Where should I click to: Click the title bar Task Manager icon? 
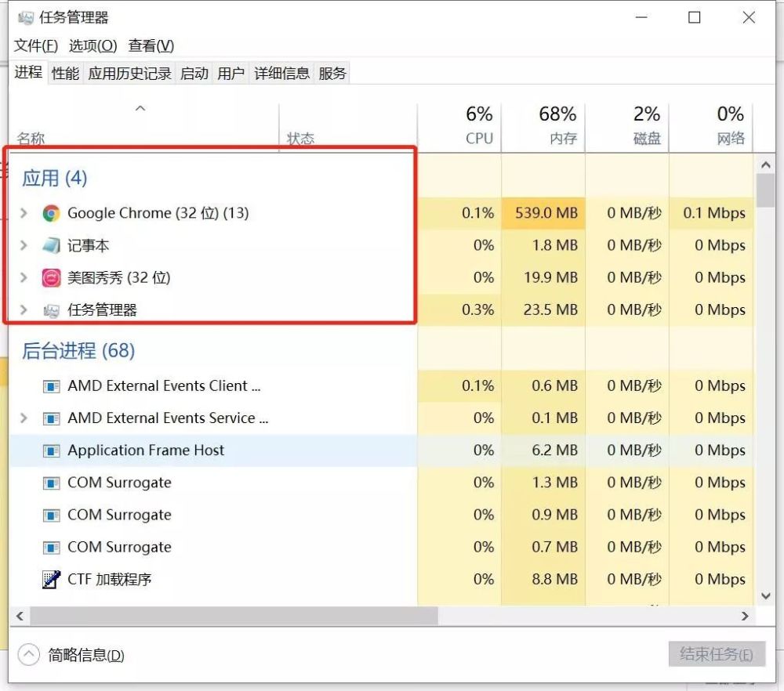coord(26,18)
